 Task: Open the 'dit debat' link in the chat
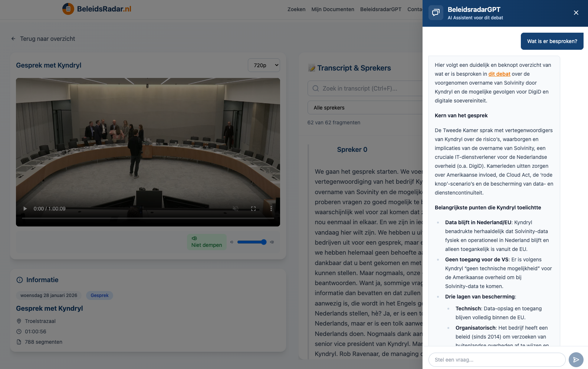click(499, 74)
